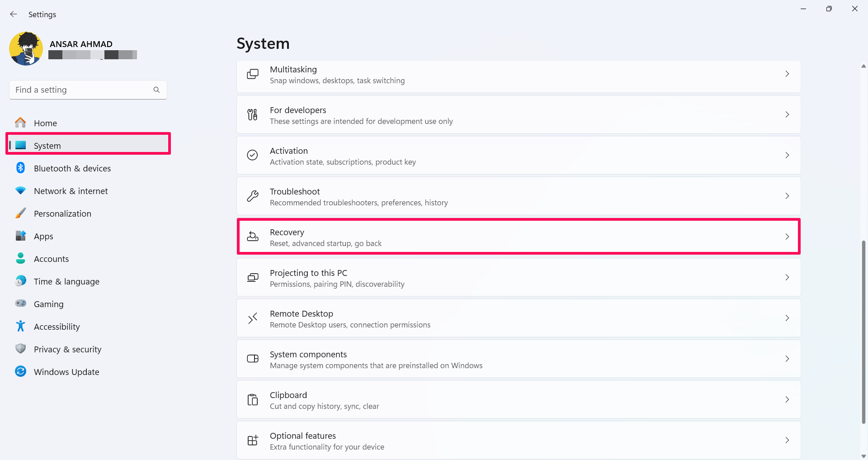This screenshot has height=460, width=868.
Task: Click the Optional features grid-plus icon
Action: 253,440
